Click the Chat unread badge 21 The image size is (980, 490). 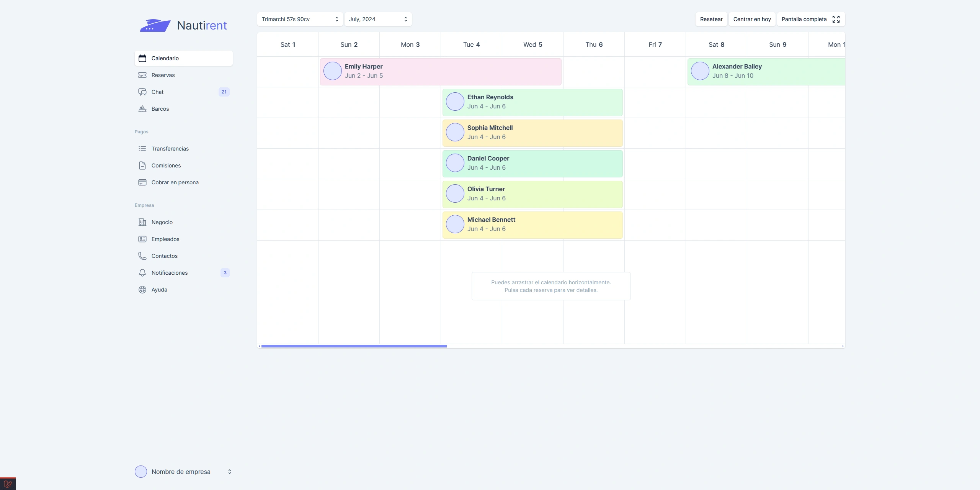[224, 92]
